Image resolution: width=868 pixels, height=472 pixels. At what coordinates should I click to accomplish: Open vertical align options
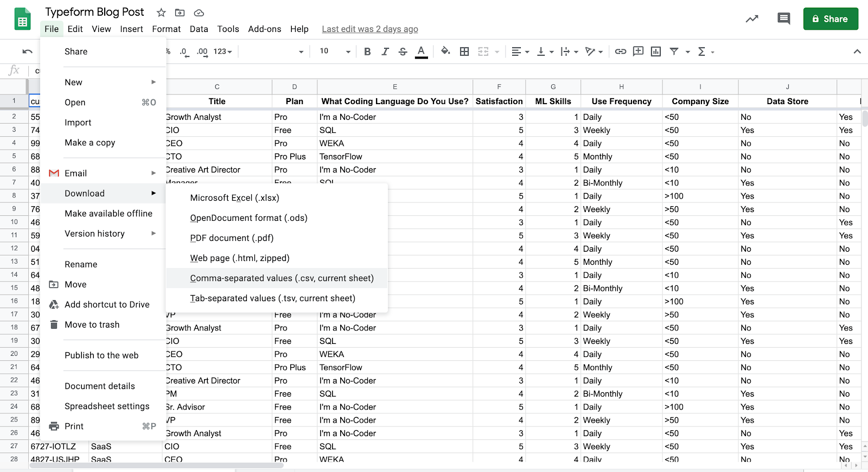pos(545,52)
